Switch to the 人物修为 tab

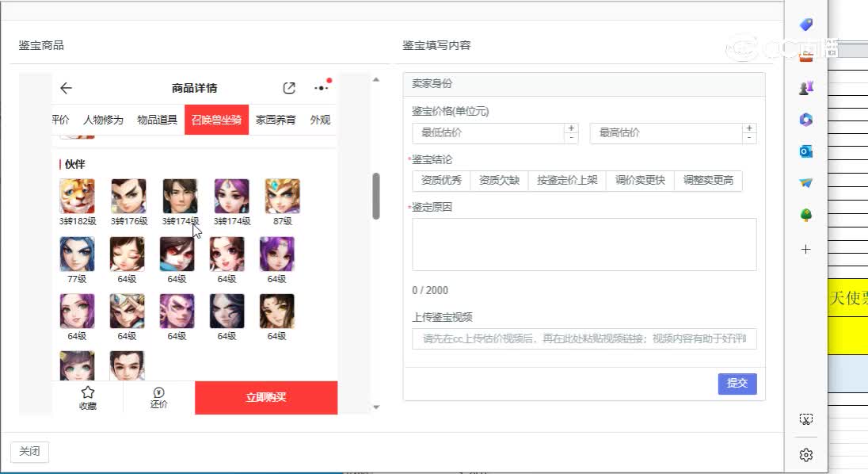tap(103, 120)
